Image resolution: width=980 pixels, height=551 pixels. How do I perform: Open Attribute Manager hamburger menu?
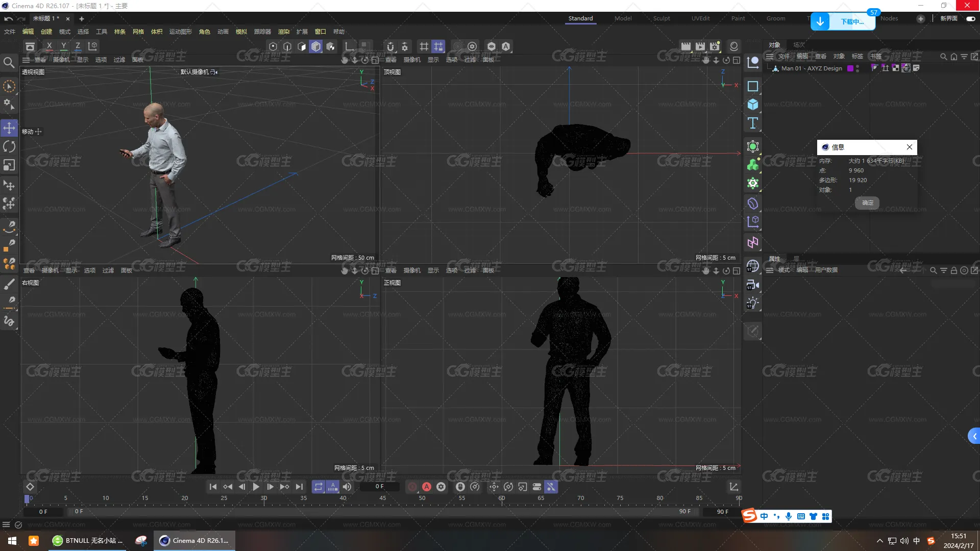coord(769,270)
